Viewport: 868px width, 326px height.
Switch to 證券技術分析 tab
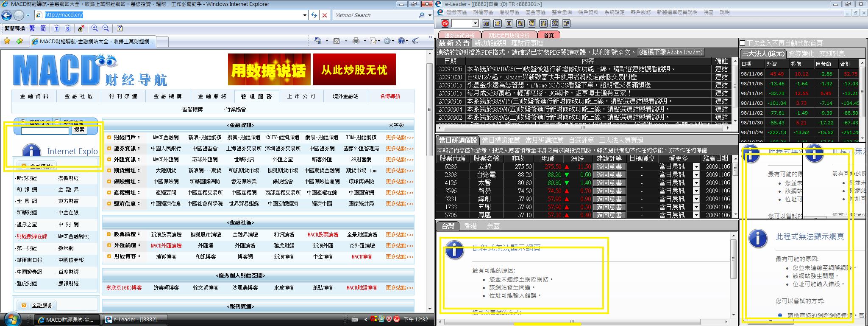459,35
